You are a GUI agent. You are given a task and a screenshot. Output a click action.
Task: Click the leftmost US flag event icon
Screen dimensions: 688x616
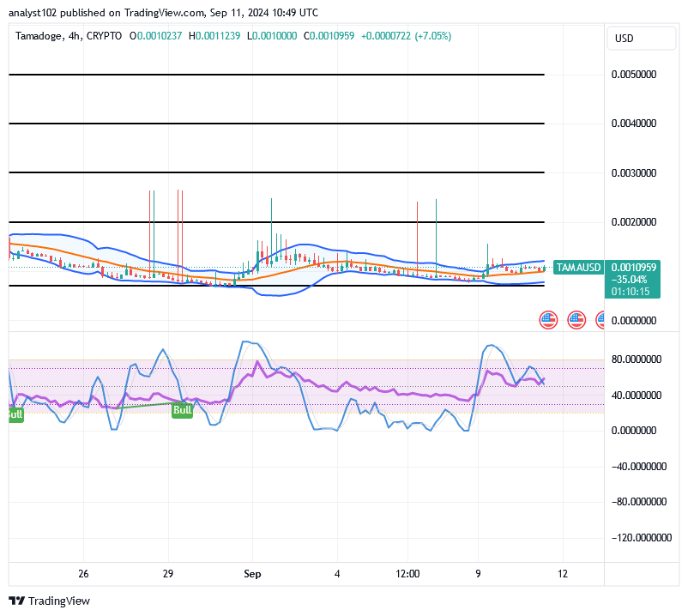(x=547, y=319)
